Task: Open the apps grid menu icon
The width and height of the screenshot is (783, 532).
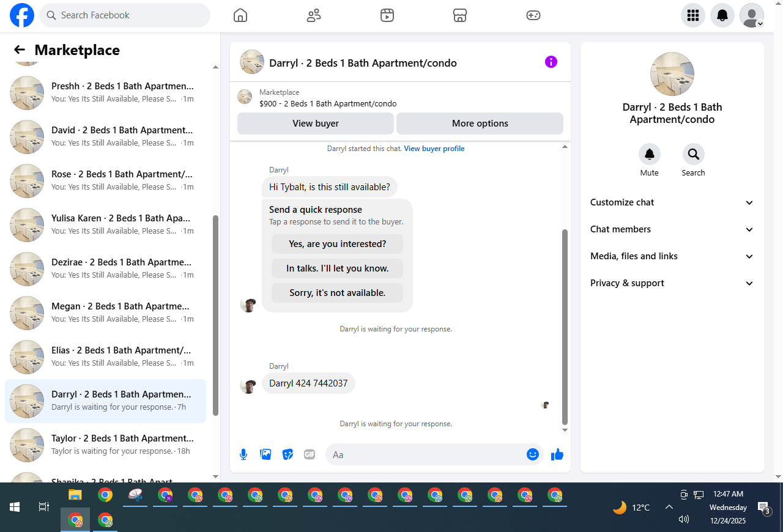Action: click(x=693, y=15)
